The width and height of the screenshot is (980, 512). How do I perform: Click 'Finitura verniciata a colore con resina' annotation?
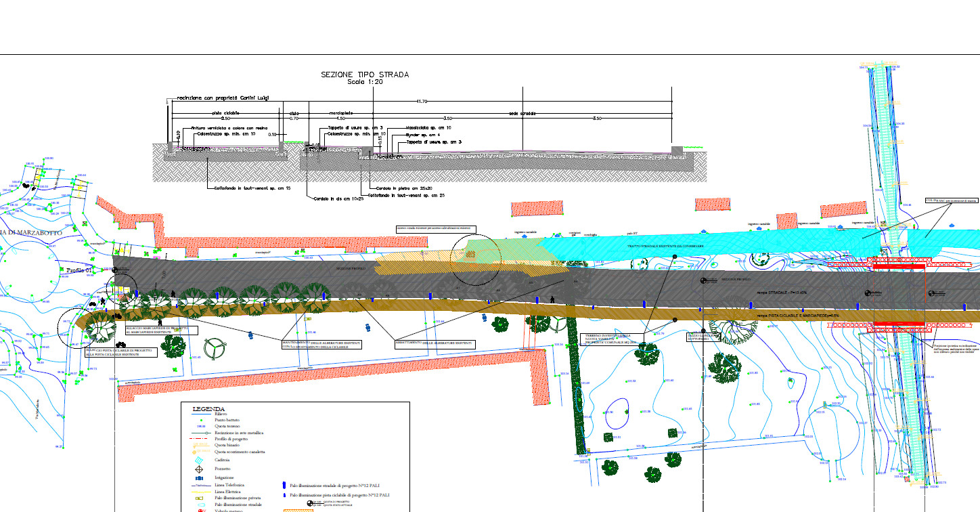(x=229, y=127)
